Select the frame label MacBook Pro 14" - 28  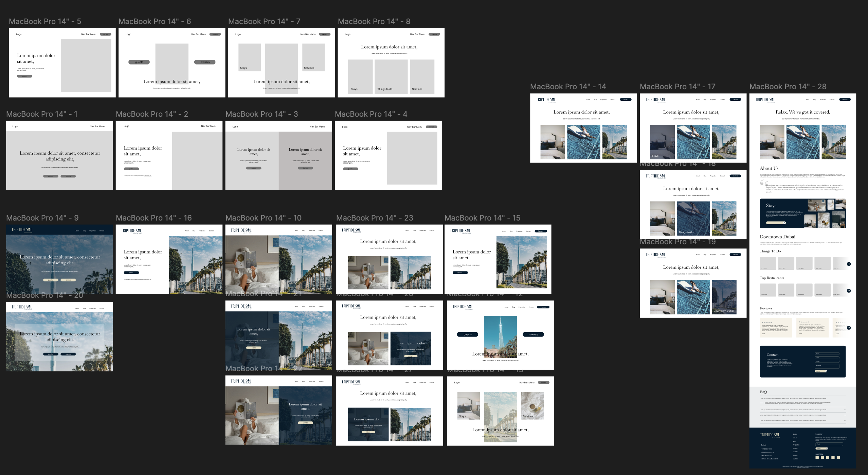tap(788, 87)
